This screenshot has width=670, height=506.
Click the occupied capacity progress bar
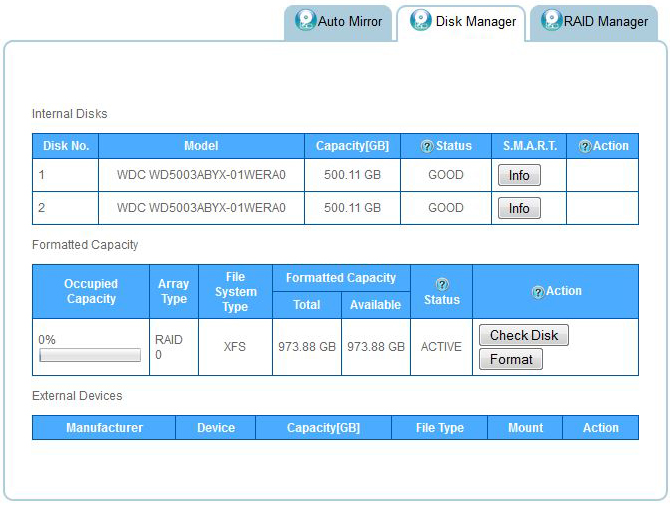[90, 355]
